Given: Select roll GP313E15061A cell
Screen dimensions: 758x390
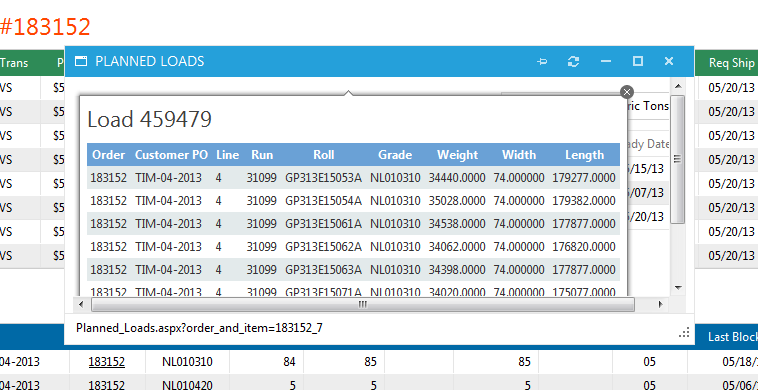Looking at the screenshot, I should click(x=323, y=224).
